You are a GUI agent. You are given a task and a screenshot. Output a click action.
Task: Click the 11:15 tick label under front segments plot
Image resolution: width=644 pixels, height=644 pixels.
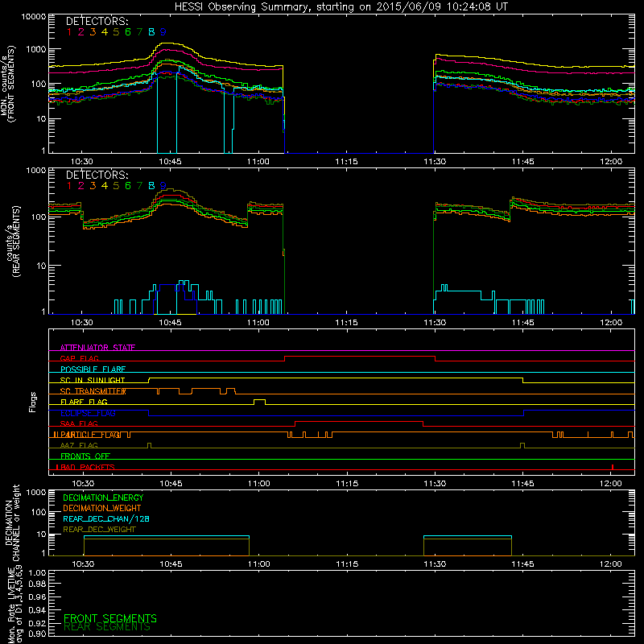tap(346, 162)
